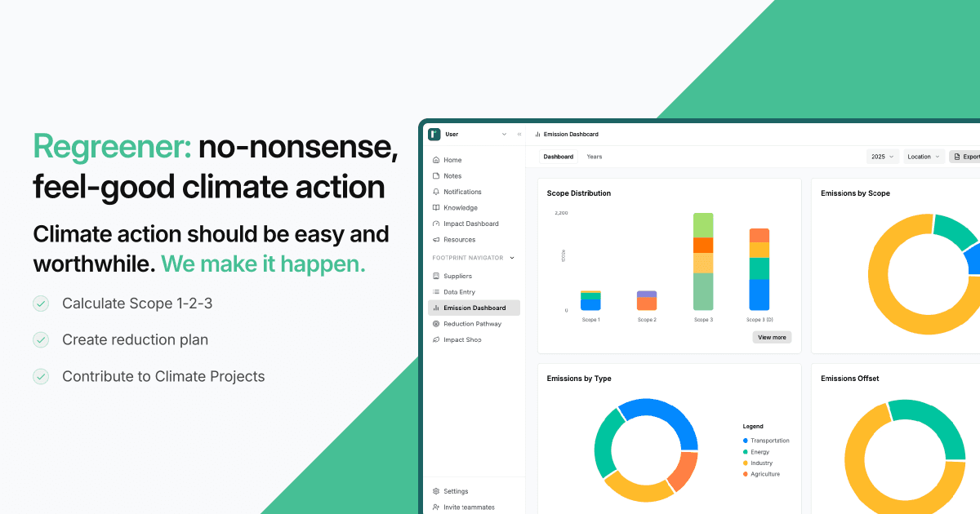The height and width of the screenshot is (514, 980).
Task: Click the green 'We make it happen.' text
Action: (263, 264)
